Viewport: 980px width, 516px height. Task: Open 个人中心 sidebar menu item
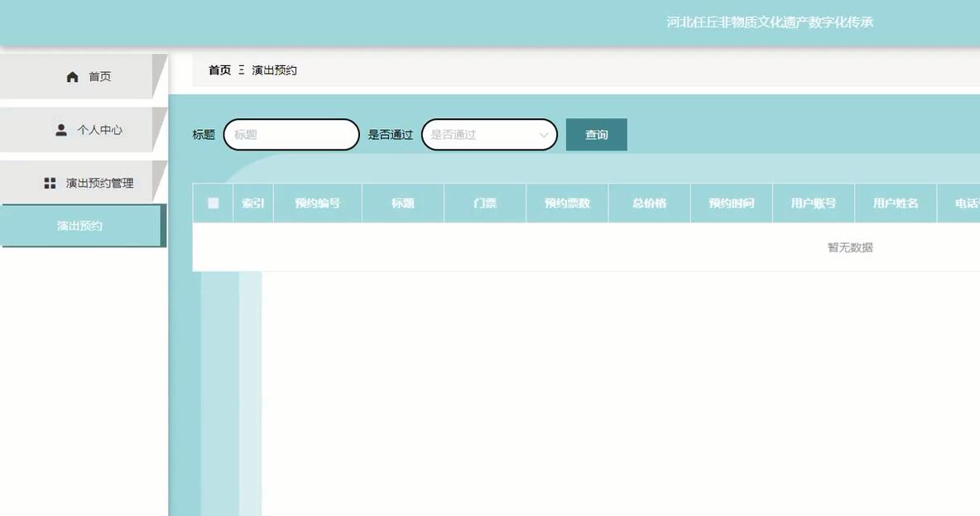point(84,129)
